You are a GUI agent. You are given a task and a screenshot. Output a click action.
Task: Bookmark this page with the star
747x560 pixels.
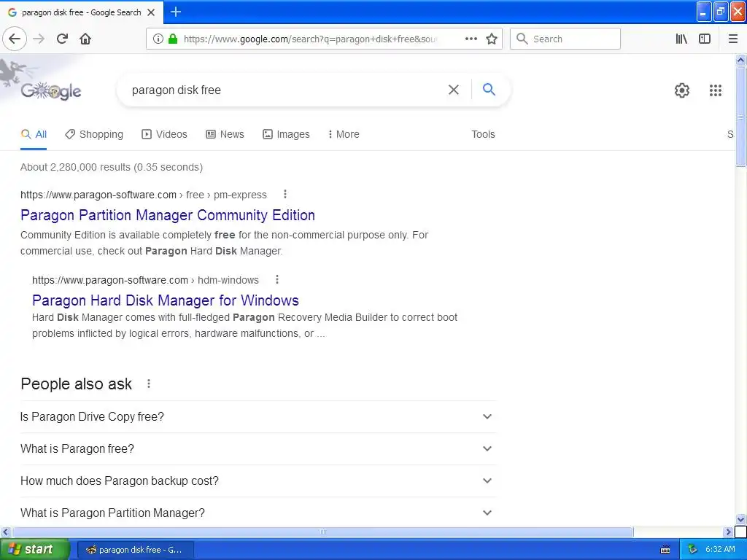point(492,39)
